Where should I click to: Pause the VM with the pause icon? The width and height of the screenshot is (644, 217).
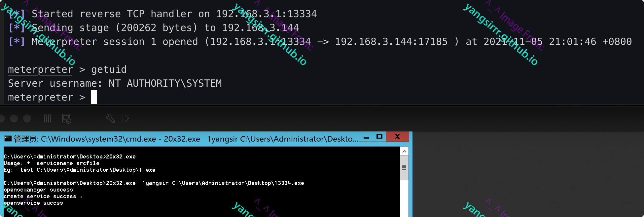point(48,118)
